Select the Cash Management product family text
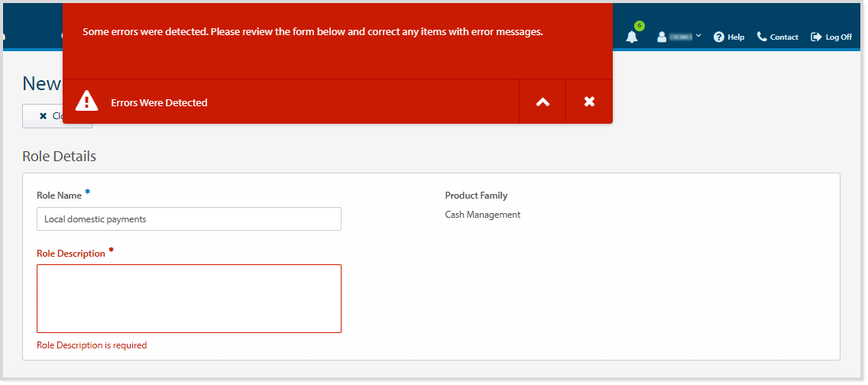Screen dimensions: 868x385 [x=482, y=215]
